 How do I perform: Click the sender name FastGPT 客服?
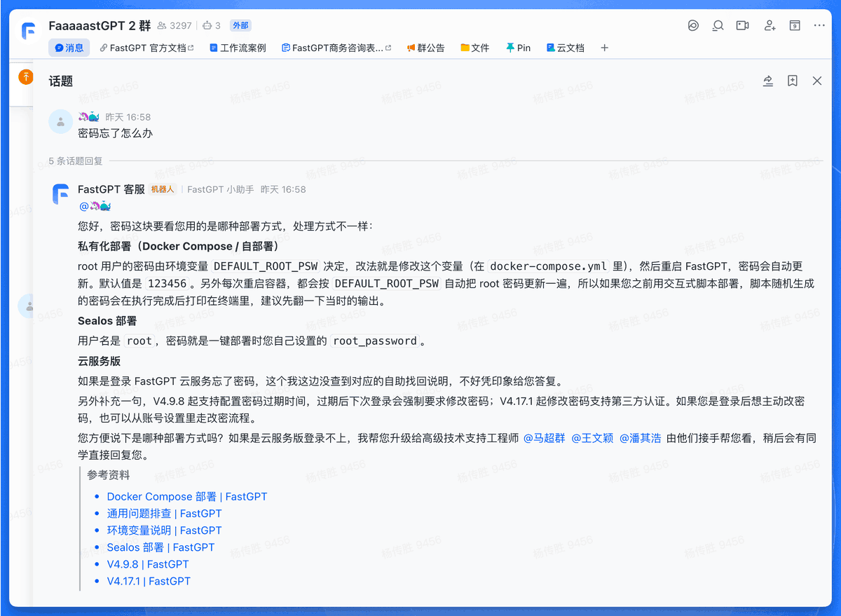111,189
